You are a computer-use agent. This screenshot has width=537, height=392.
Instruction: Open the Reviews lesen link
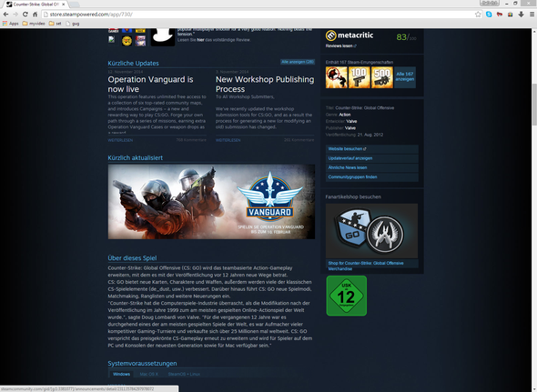tap(340, 45)
